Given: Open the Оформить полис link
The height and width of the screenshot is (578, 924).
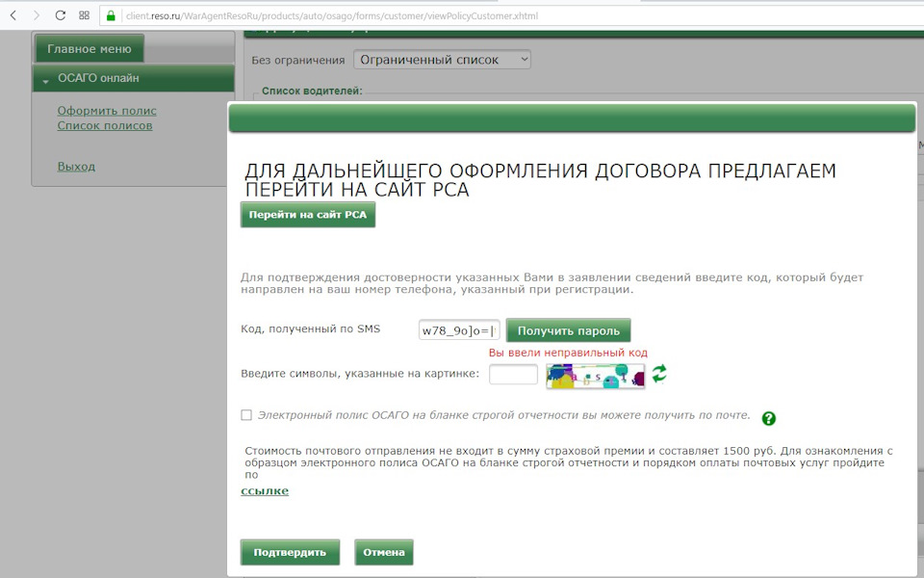Looking at the screenshot, I should coord(107,110).
